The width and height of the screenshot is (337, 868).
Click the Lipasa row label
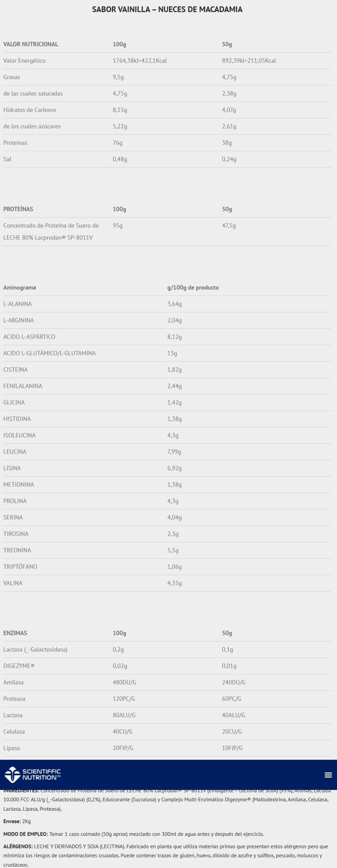(12, 748)
